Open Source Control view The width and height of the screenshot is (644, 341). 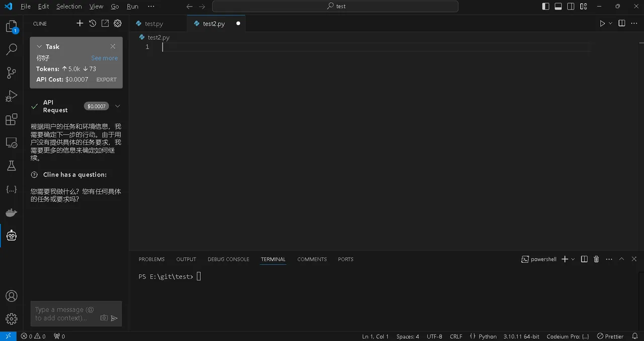click(11, 72)
